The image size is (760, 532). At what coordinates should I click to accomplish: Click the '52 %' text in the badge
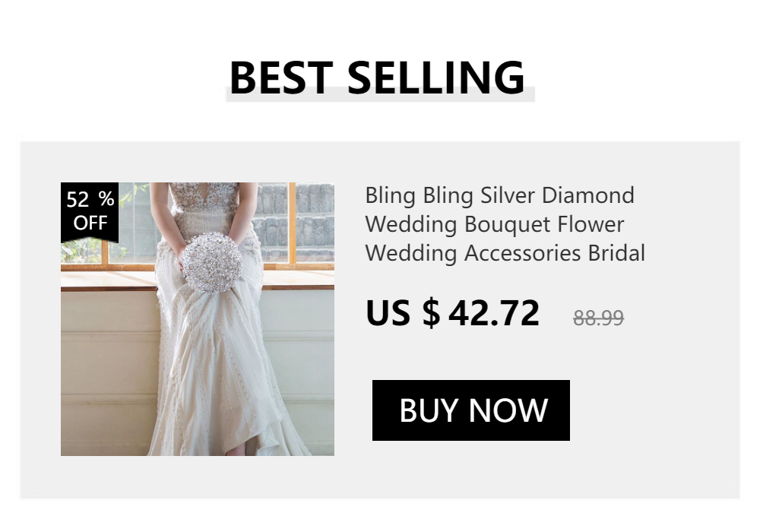click(90, 199)
